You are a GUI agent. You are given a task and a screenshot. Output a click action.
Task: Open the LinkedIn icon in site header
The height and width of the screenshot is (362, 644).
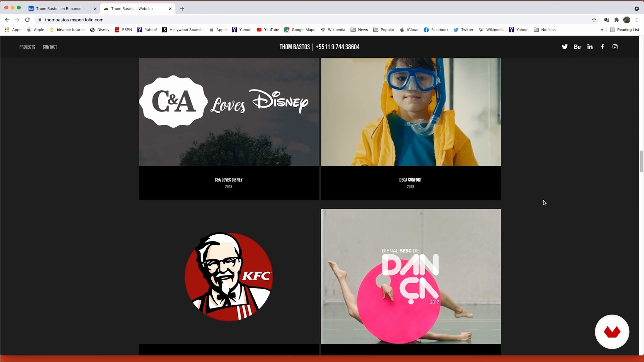(x=590, y=47)
